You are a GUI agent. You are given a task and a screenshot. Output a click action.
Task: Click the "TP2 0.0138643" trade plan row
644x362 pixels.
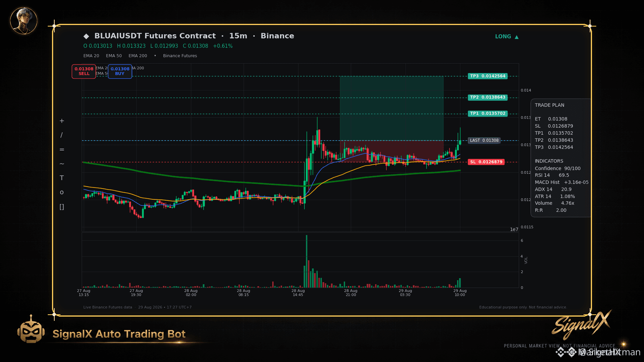(x=554, y=140)
